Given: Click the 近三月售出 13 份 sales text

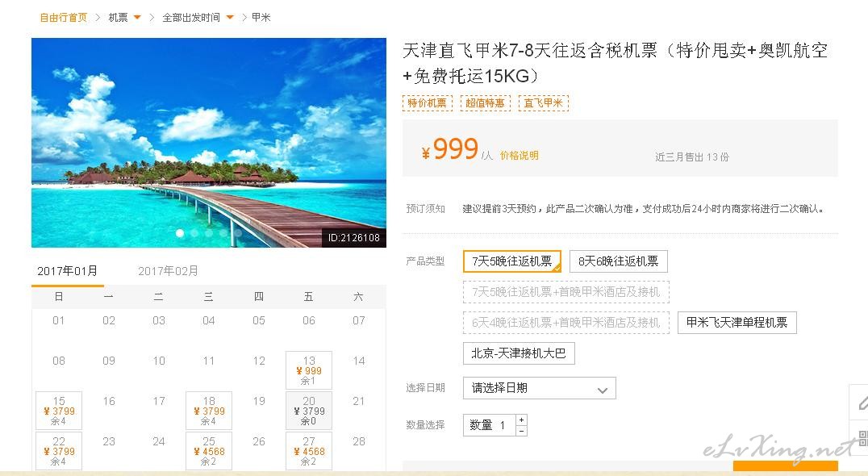Looking at the screenshot, I should click(x=692, y=157).
